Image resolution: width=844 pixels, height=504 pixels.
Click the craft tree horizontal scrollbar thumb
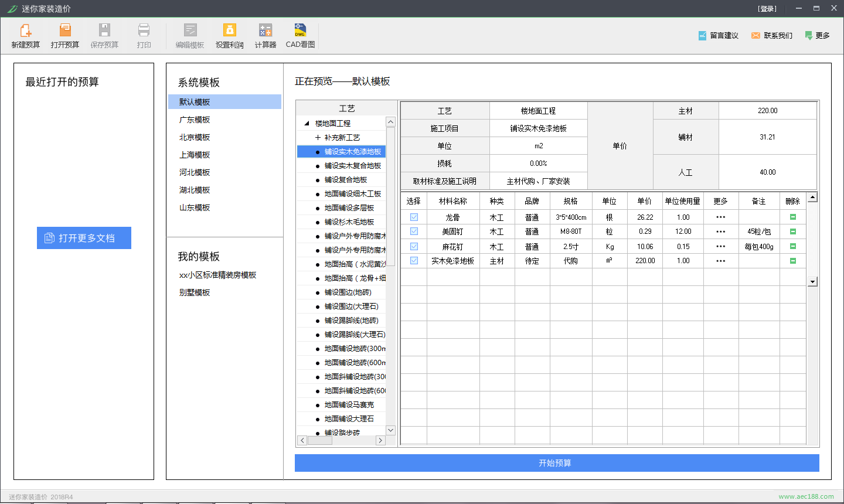(320, 440)
